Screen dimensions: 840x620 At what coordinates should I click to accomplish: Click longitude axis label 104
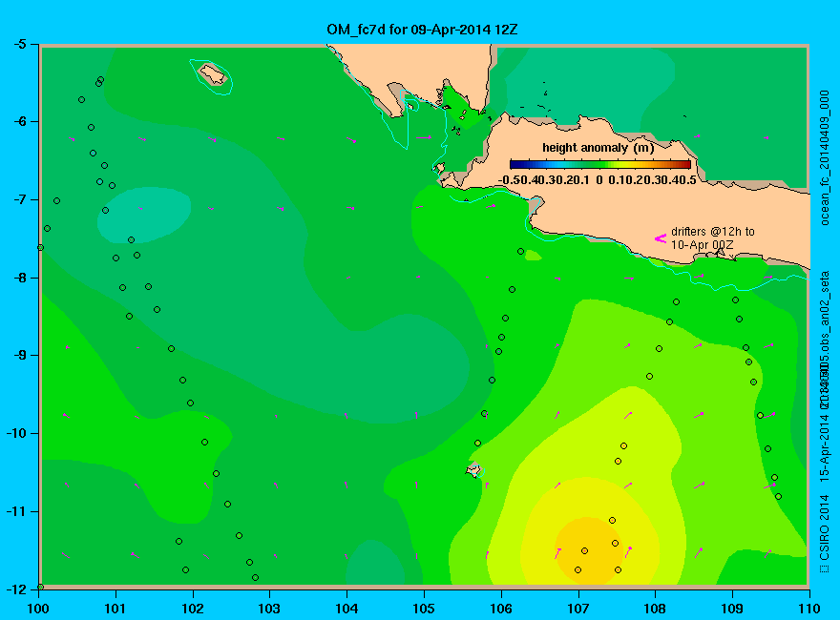point(346,609)
